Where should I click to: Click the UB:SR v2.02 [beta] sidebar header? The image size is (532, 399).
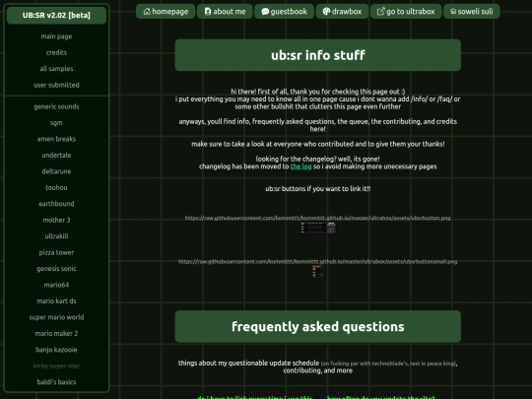point(56,15)
